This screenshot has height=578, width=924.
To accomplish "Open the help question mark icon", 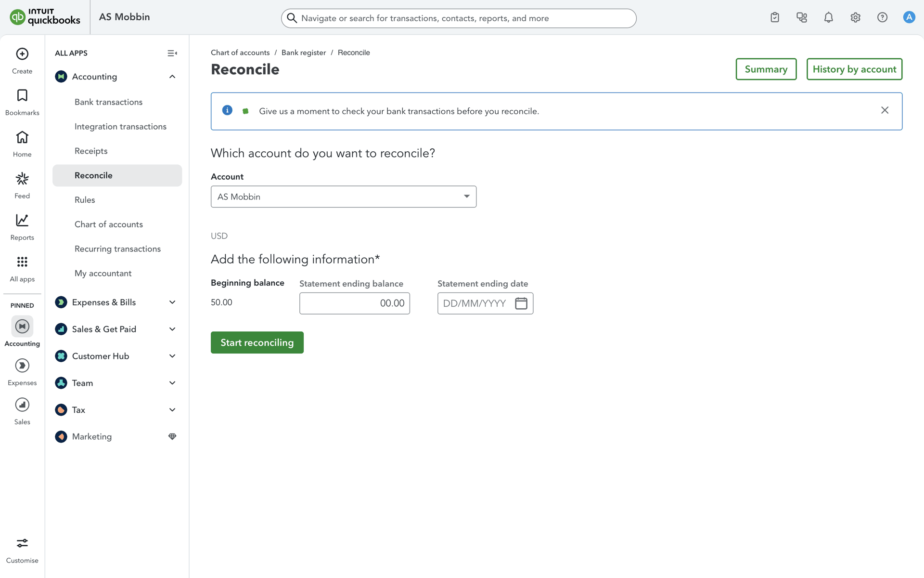I will click(882, 17).
